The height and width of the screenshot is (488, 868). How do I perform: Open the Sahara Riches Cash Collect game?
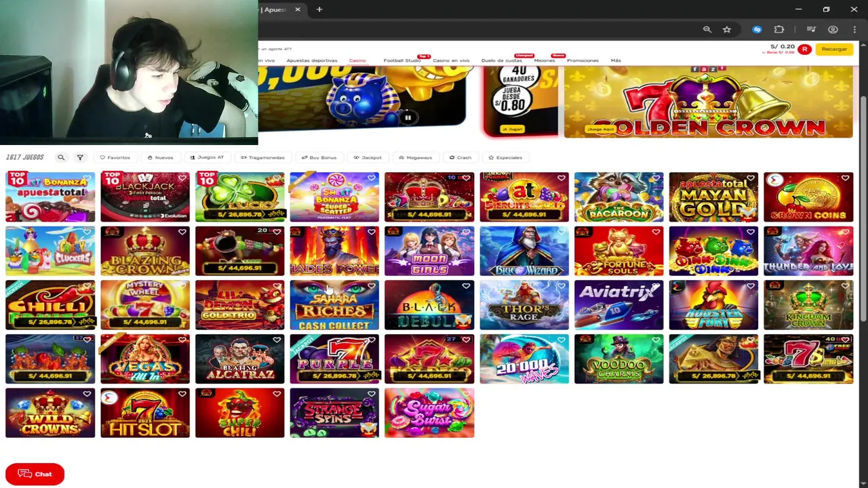(x=334, y=305)
